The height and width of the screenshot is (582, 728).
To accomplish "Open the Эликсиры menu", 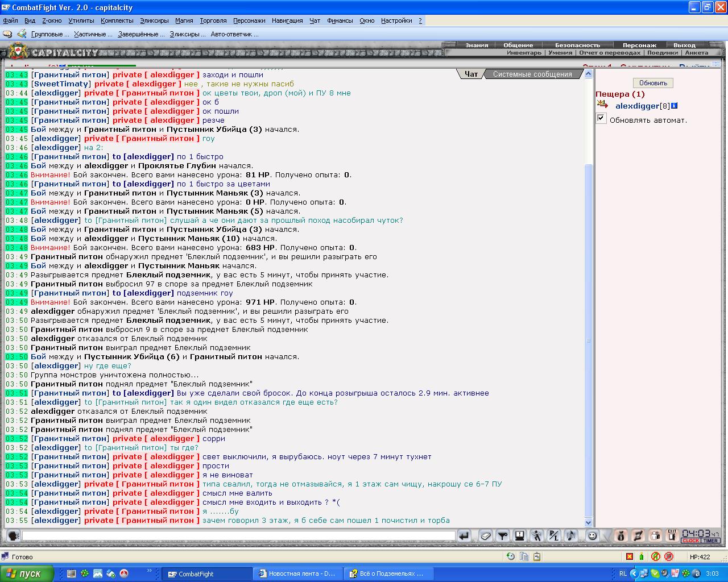I will [154, 20].
